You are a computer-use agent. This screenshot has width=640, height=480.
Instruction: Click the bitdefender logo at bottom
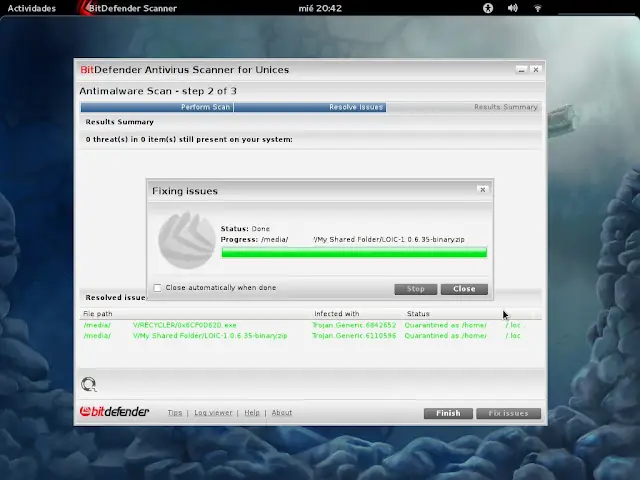[x=114, y=412]
